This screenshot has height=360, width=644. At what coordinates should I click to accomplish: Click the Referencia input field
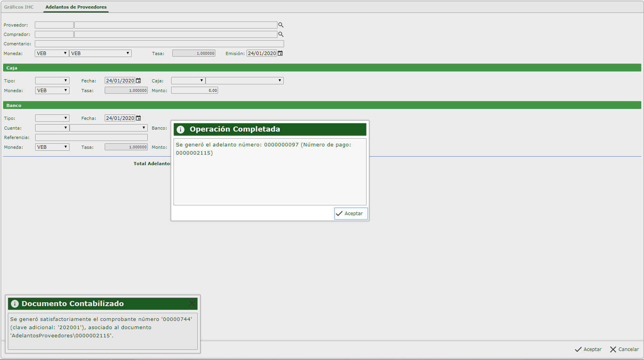[x=91, y=137]
